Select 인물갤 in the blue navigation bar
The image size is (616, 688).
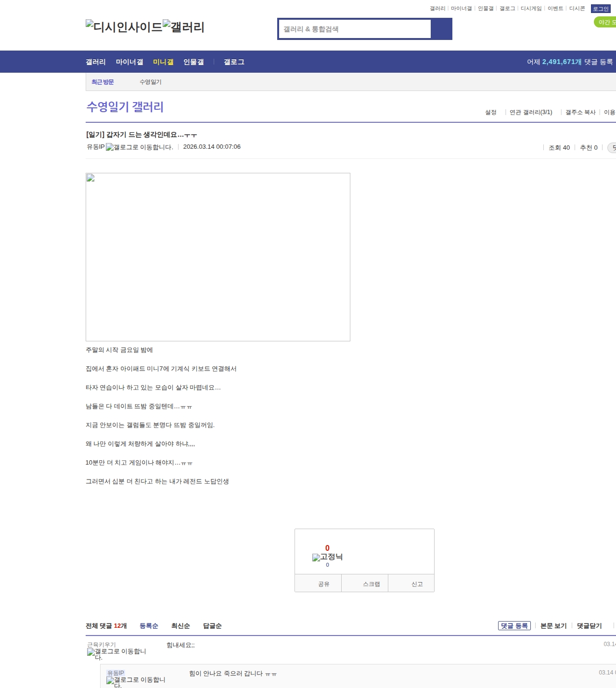pos(193,62)
